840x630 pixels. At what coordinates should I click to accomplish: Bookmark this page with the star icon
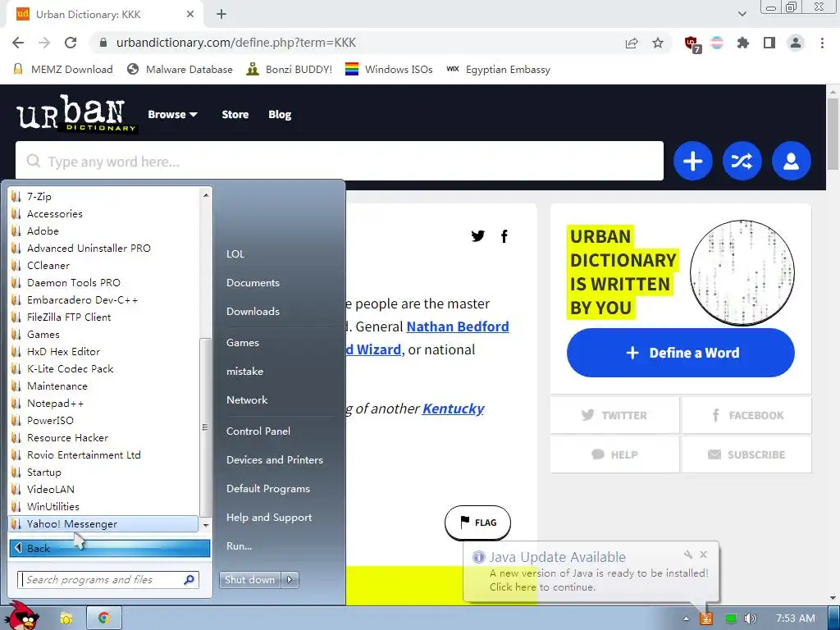[x=658, y=43]
